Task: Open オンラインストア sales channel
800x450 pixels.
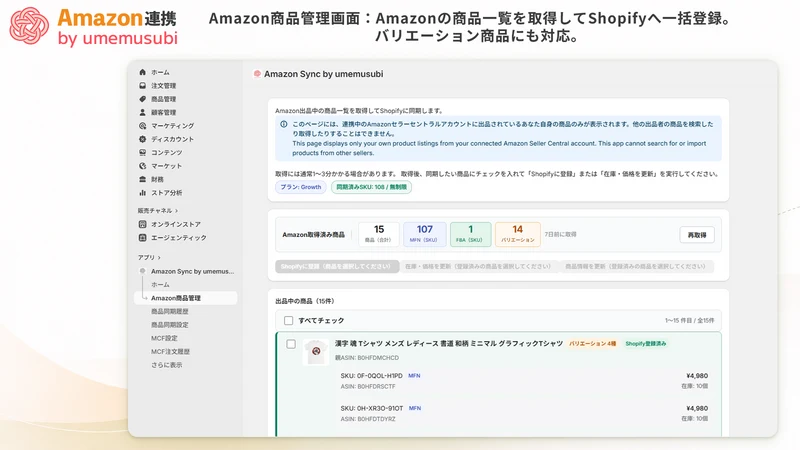Action: [x=176, y=224]
